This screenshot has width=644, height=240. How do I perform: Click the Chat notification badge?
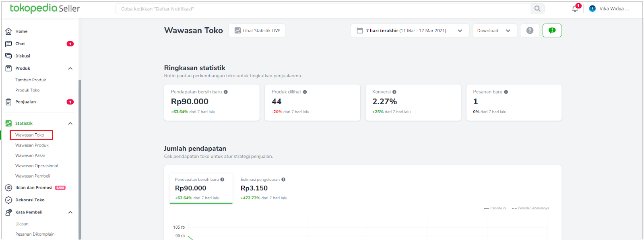tap(70, 44)
